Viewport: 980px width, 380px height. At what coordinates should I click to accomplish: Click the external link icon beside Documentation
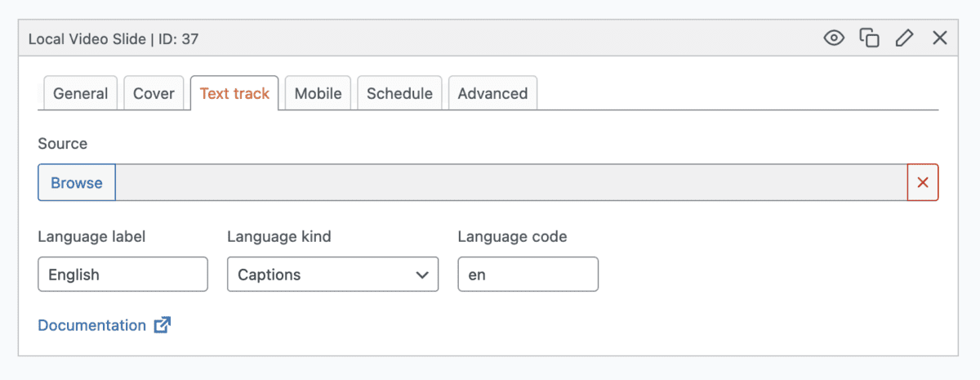pyautogui.click(x=163, y=325)
